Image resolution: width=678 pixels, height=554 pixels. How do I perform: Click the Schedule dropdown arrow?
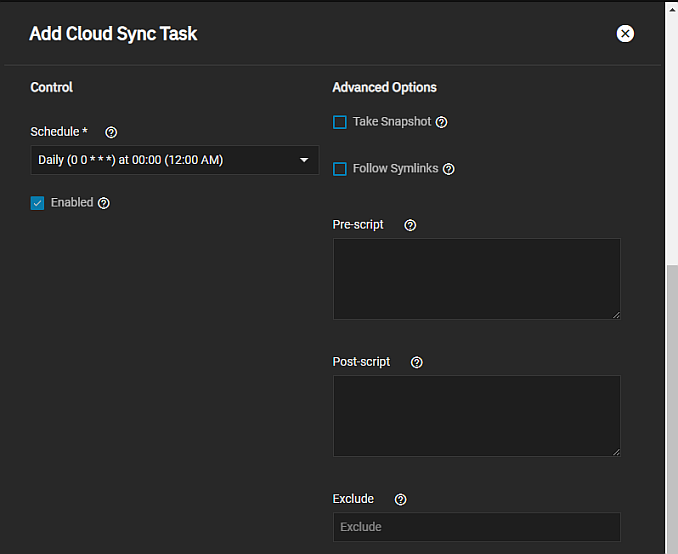click(304, 160)
